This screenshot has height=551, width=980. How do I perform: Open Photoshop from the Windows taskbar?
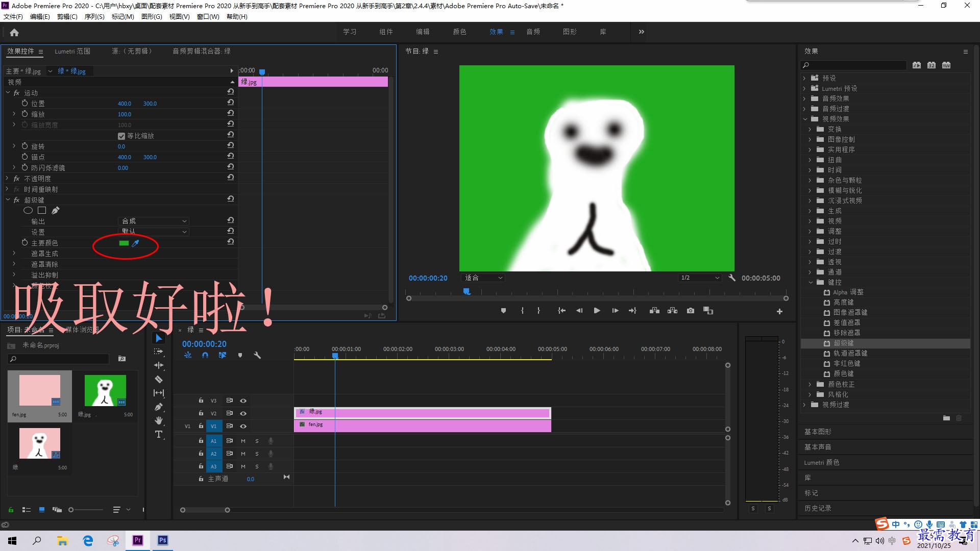click(163, 540)
